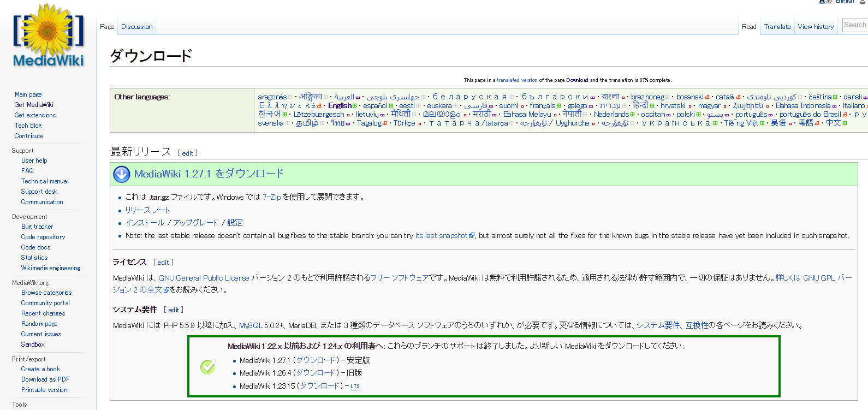Open the translated version link
This screenshot has height=410, width=868.
click(x=517, y=80)
